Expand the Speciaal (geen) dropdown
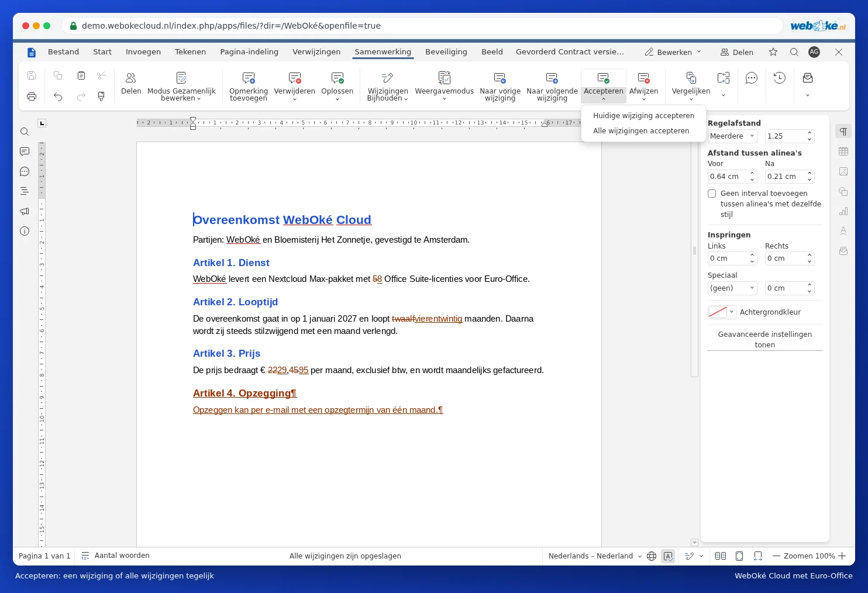The width and height of the screenshot is (868, 593). [x=732, y=288]
